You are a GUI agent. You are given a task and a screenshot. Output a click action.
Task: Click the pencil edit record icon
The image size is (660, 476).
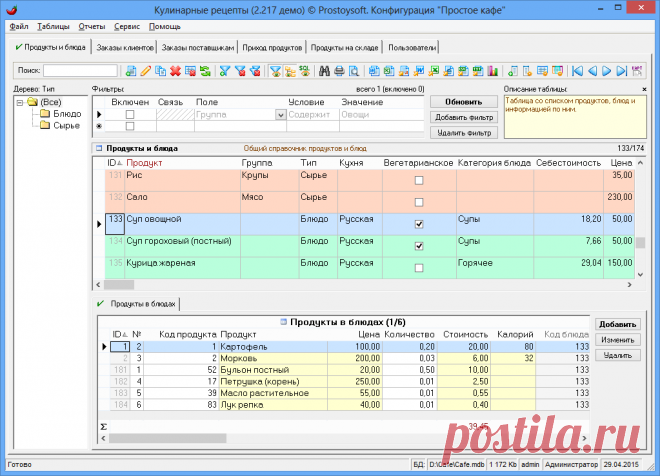[x=146, y=71]
